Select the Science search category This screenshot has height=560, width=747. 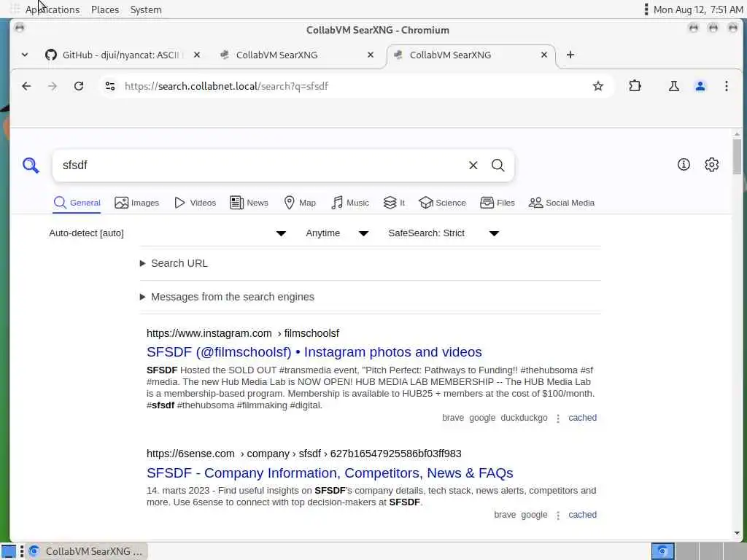click(442, 203)
